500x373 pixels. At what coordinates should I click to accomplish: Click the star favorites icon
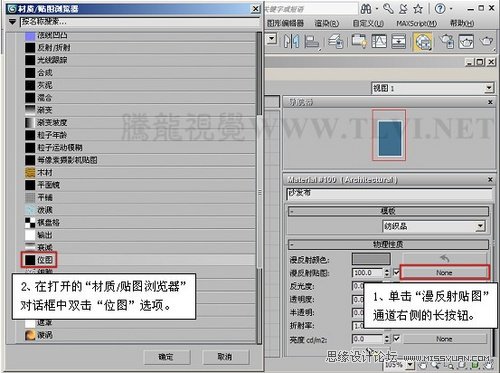point(418,9)
